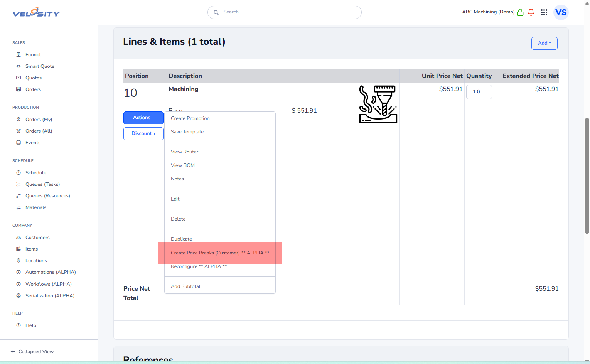590x364 pixels.
Task: Expand the Discount dropdown button
Action: pos(143,134)
